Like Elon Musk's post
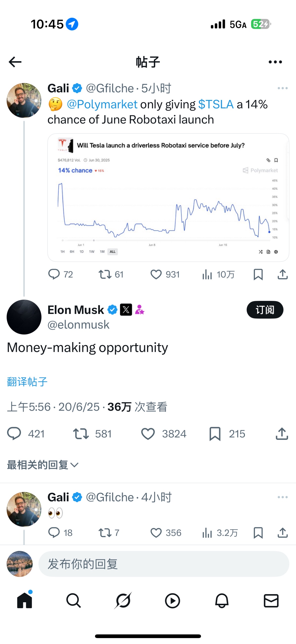Viewport: 296px width, 644px height. [148, 434]
